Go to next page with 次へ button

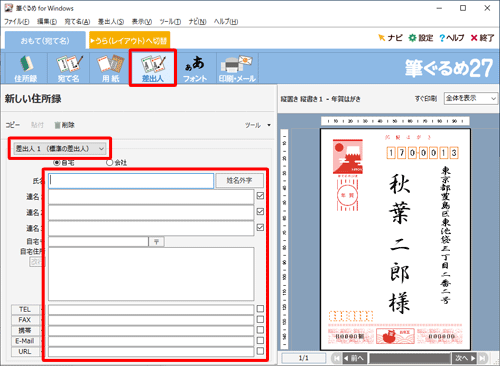[464, 358]
